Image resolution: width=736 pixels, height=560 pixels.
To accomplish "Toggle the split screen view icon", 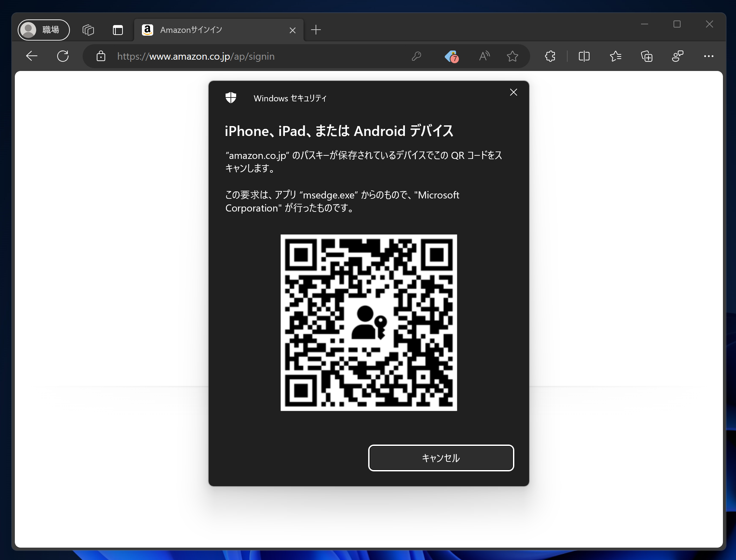I will (584, 56).
